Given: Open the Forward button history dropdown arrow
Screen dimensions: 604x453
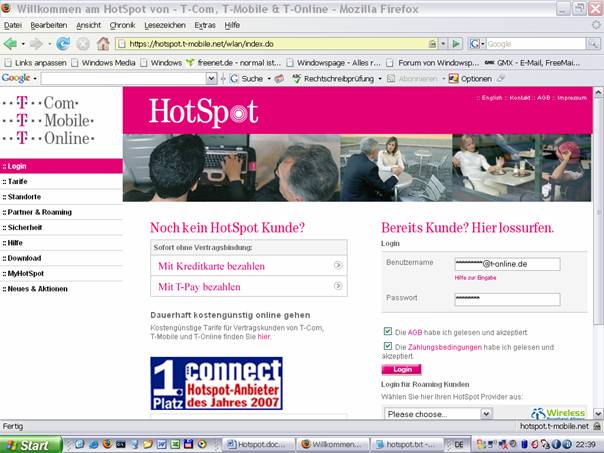Looking at the screenshot, I should pyautogui.click(x=49, y=44).
